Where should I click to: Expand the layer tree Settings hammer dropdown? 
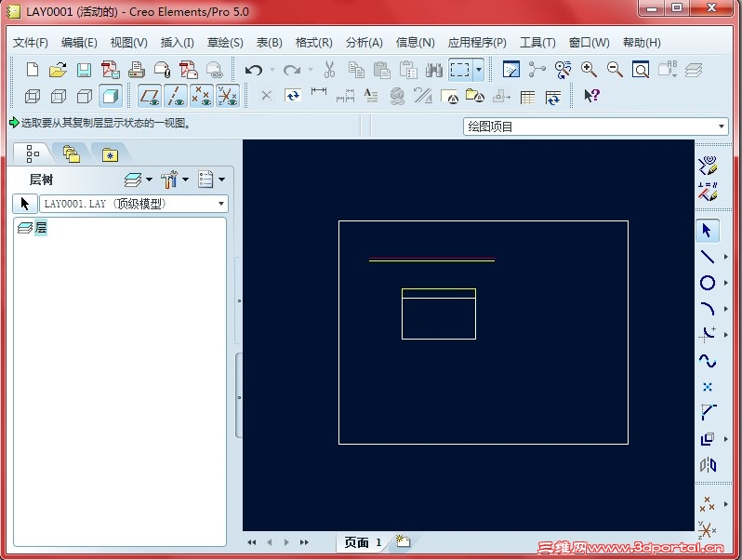pos(186,180)
